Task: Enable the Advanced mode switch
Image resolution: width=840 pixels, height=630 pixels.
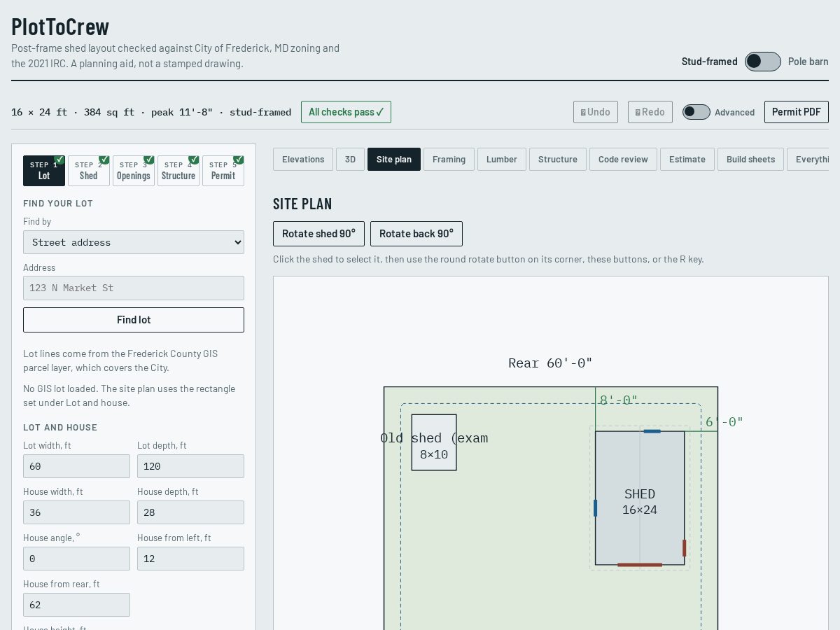Action: pyautogui.click(x=696, y=112)
